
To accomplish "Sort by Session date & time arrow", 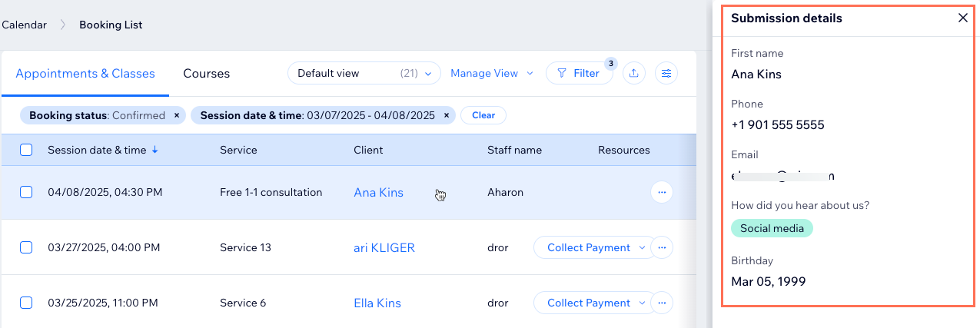I will [155, 150].
